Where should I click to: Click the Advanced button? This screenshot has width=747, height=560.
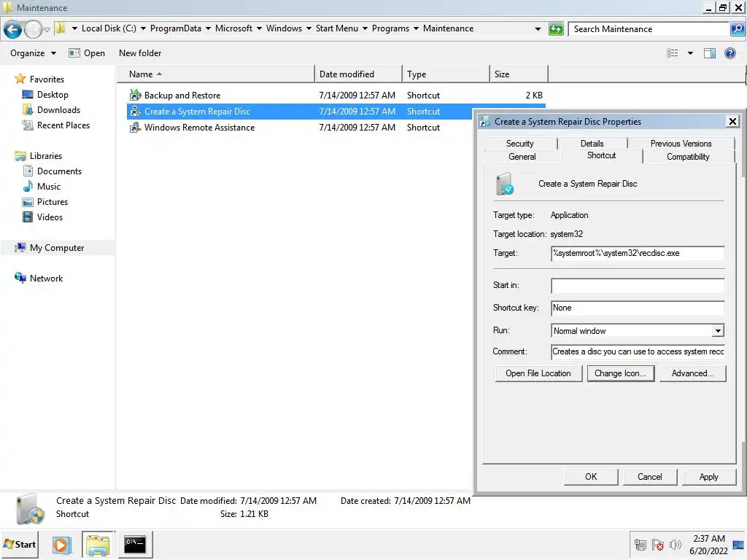[693, 373]
